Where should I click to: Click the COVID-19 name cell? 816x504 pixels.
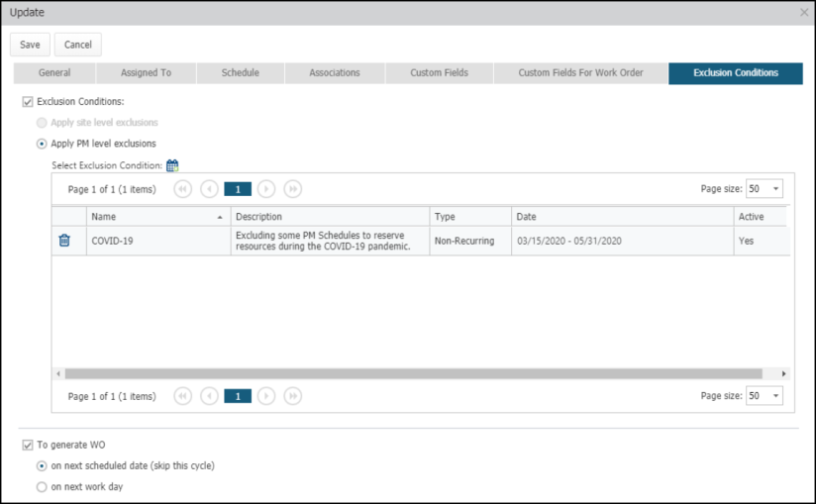pyautogui.click(x=158, y=241)
